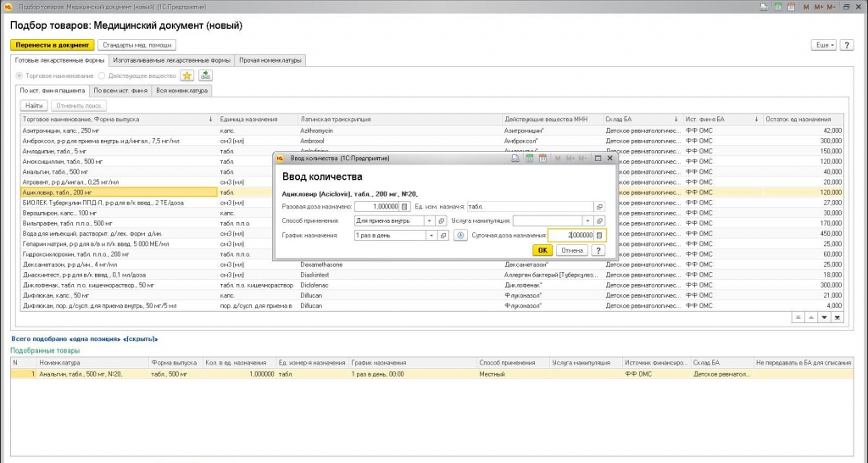Click the M+ memory button in main title bar
The height and width of the screenshot is (463, 868).
[818, 7]
